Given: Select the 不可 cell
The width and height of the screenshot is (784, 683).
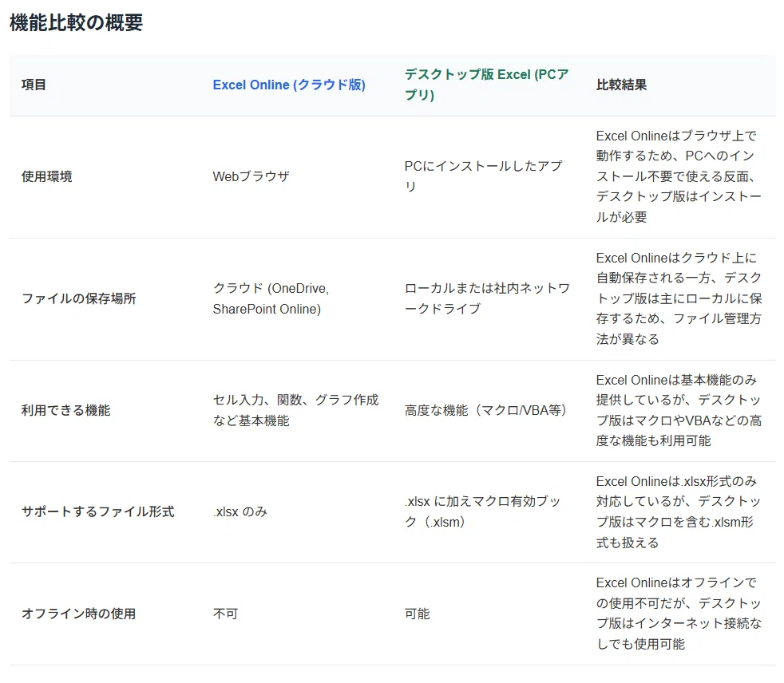Looking at the screenshot, I should click(225, 614).
